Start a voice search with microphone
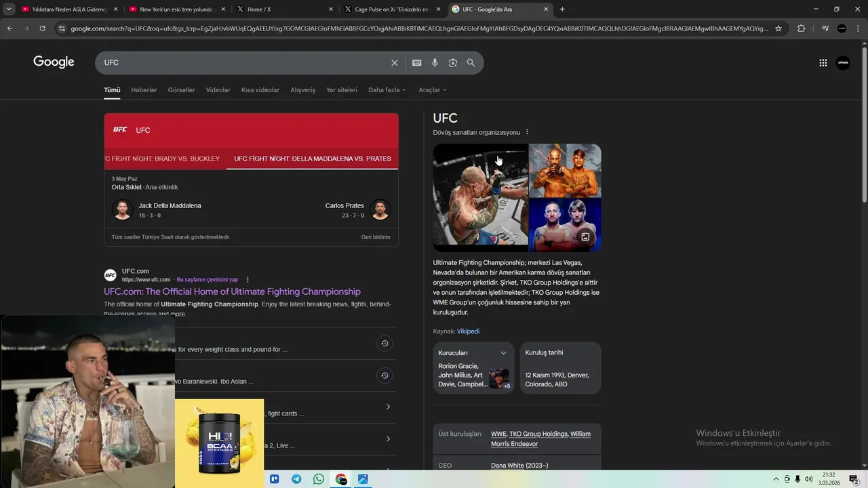The height and width of the screenshot is (488, 868). pyautogui.click(x=435, y=62)
